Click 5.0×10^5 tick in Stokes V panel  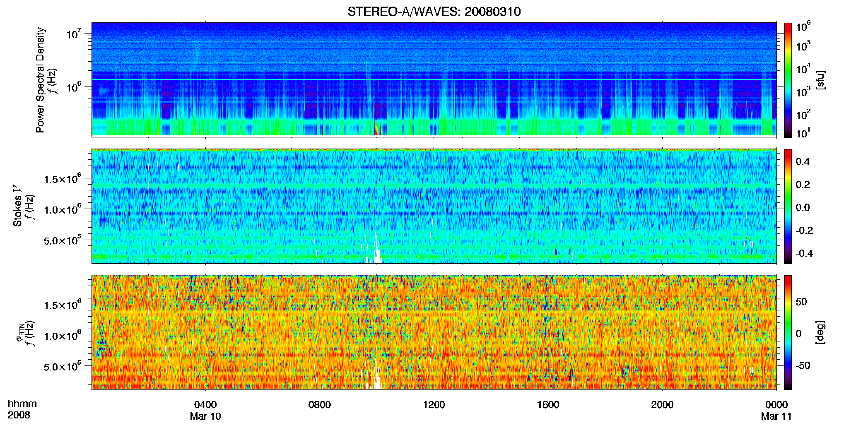(63, 240)
